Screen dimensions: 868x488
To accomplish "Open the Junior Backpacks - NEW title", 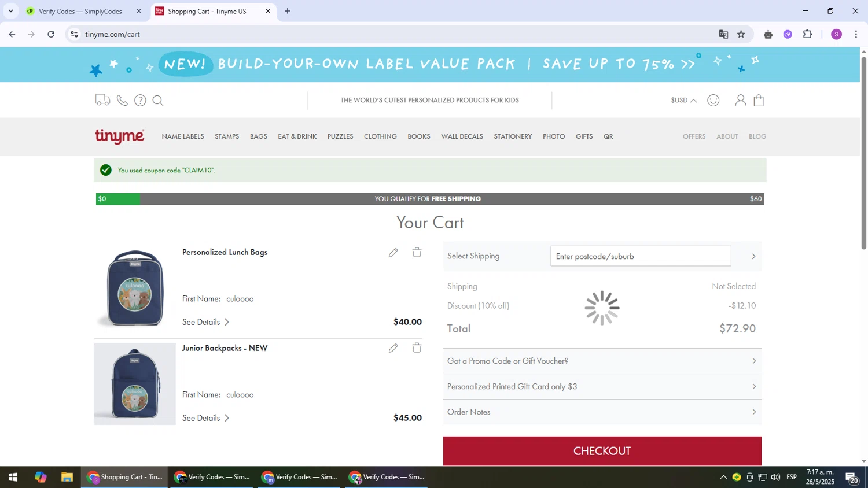I will pyautogui.click(x=225, y=348).
